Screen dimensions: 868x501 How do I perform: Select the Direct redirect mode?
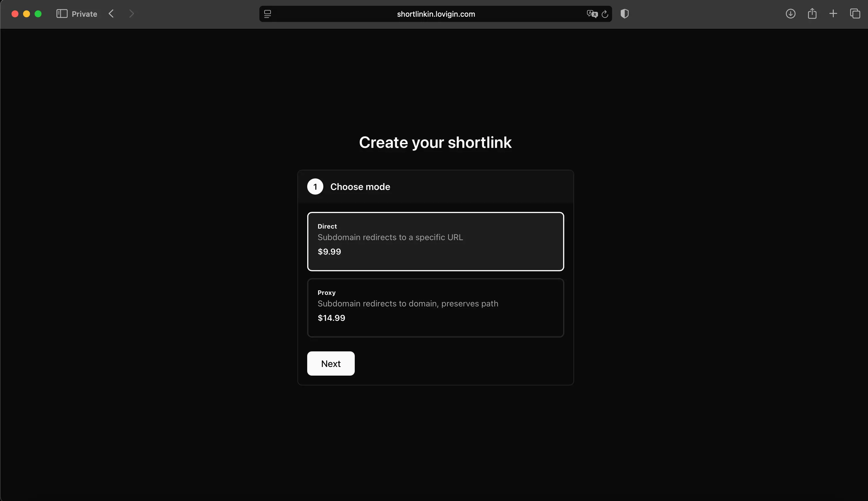(x=435, y=241)
